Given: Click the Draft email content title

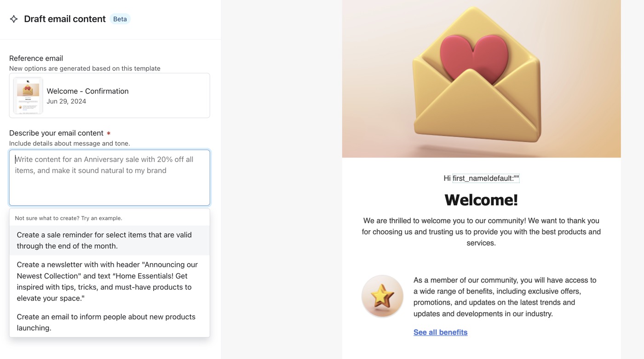Looking at the screenshot, I should point(65,19).
